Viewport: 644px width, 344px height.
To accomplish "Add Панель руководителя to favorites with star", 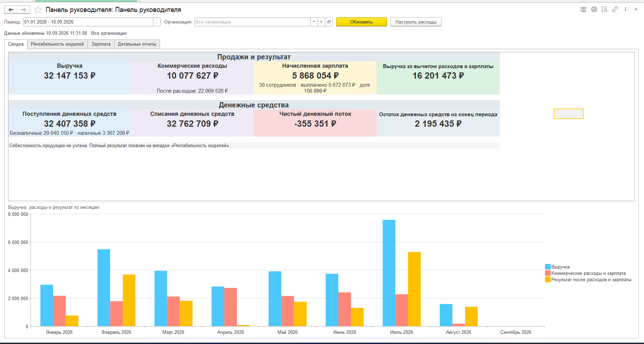I will coord(38,10).
